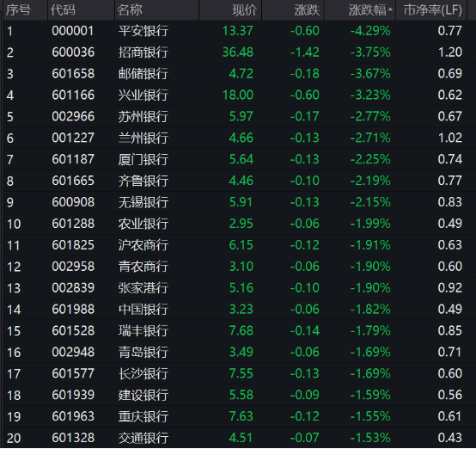The height and width of the screenshot is (449, 476).
Task: Click stock code 601963
Action: click(73, 416)
